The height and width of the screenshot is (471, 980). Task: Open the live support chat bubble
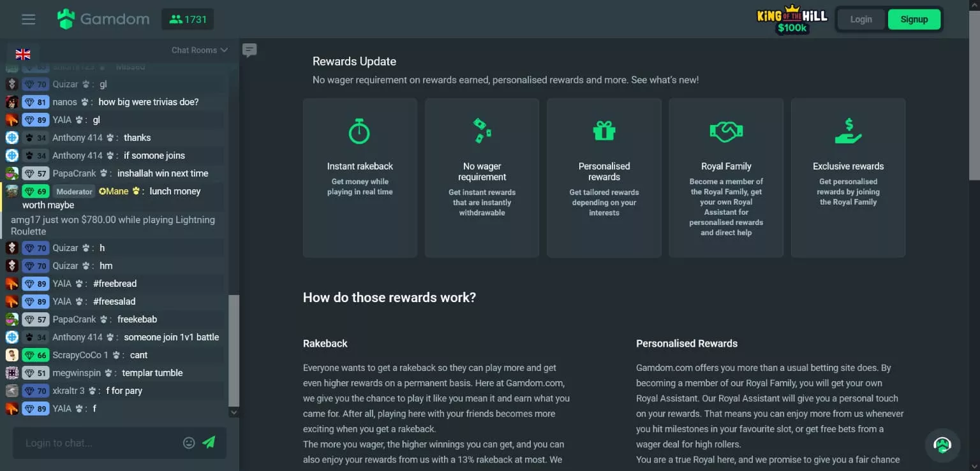(x=942, y=444)
